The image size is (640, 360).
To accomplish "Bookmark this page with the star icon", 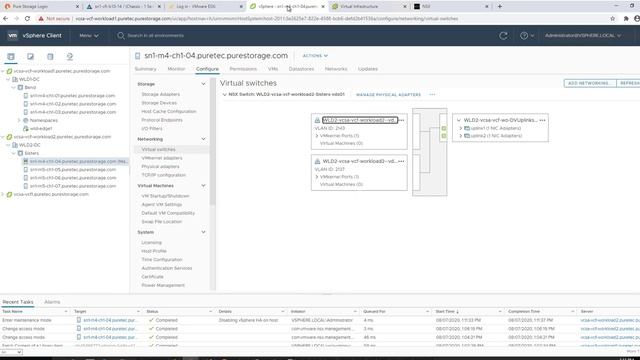I will pyautogui.click(x=613, y=19).
